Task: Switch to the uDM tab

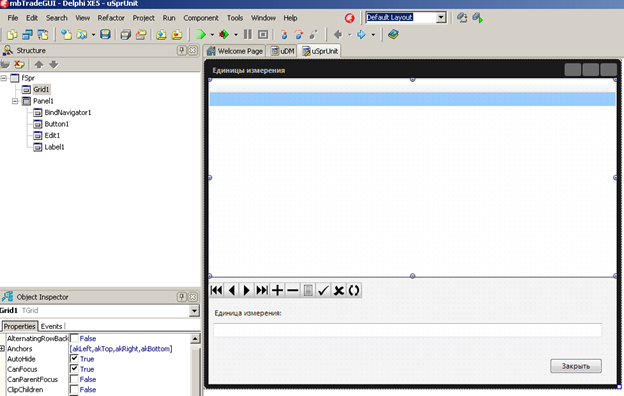Action: [x=283, y=51]
